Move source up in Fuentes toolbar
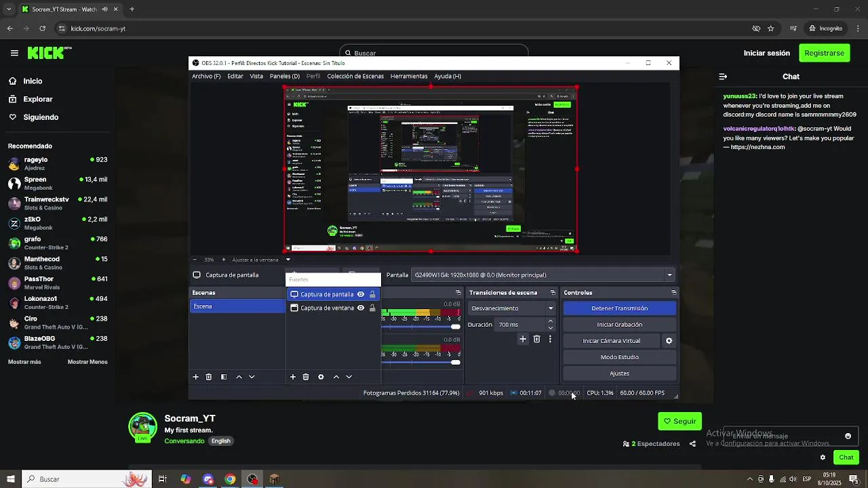868x488 pixels. (x=336, y=377)
